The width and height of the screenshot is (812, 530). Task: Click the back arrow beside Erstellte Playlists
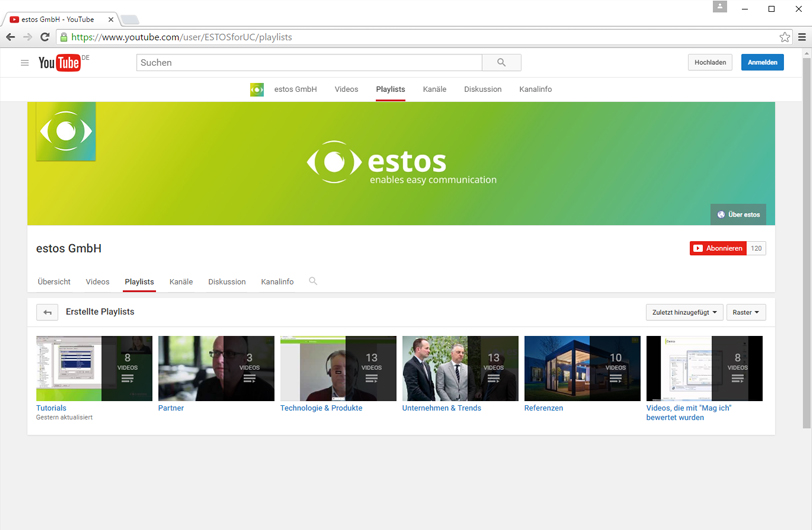(x=47, y=312)
